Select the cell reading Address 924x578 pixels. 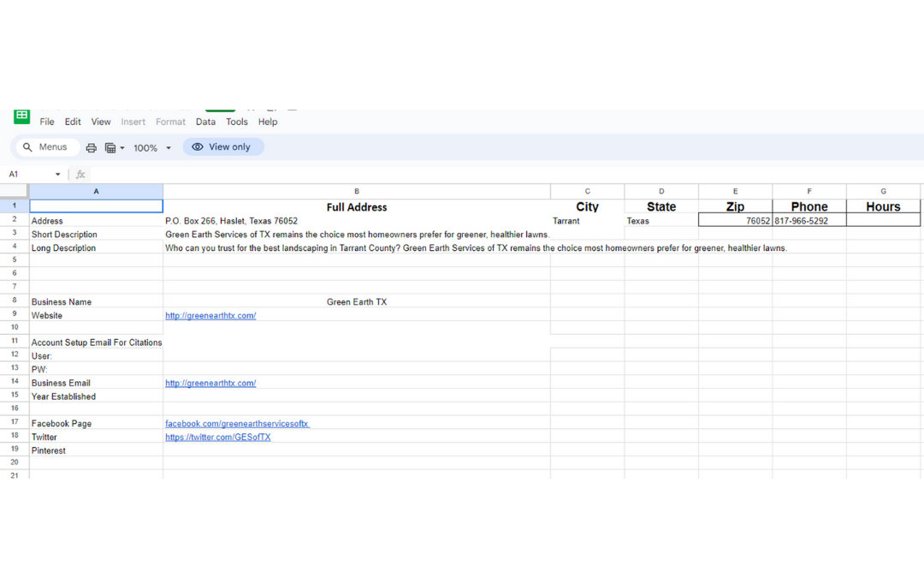click(x=96, y=221)
